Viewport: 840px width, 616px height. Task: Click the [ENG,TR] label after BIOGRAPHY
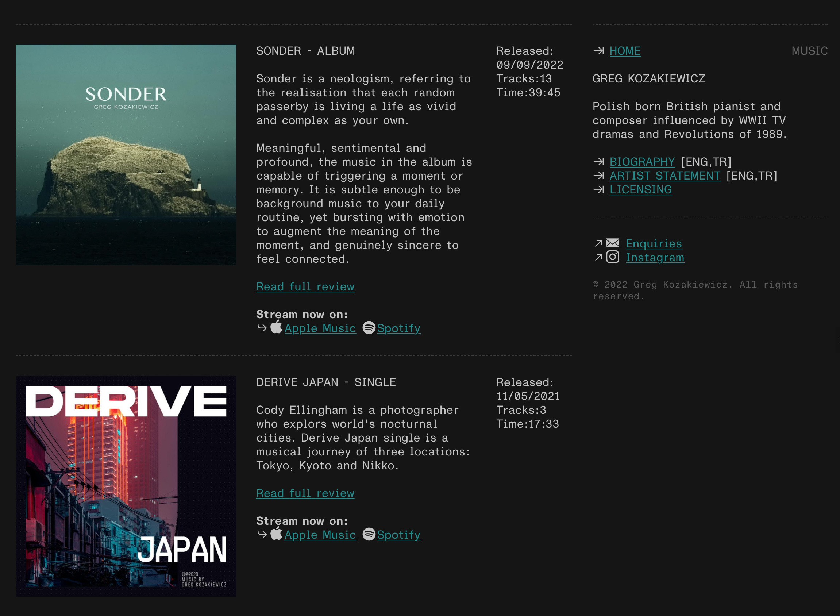(706, 162)
